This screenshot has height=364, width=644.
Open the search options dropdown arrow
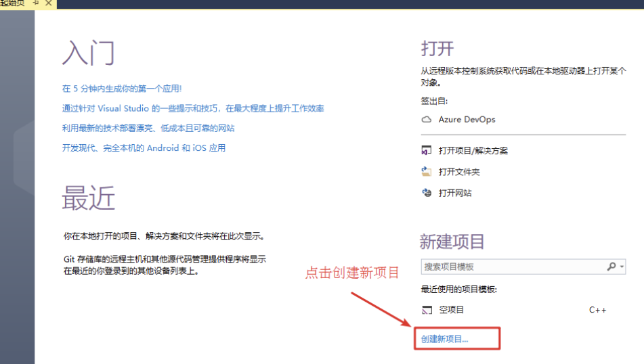pyautogui.click(x=622, y=267)
